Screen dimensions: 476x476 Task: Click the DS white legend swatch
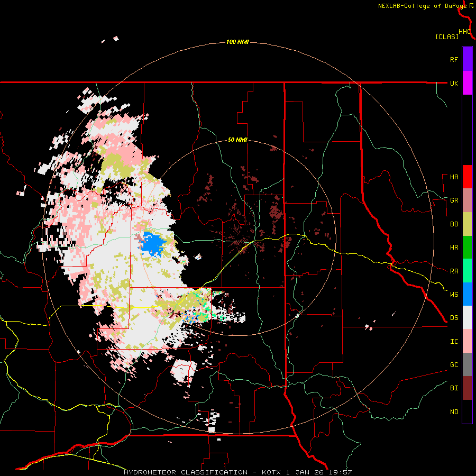(x=467, y=317)
